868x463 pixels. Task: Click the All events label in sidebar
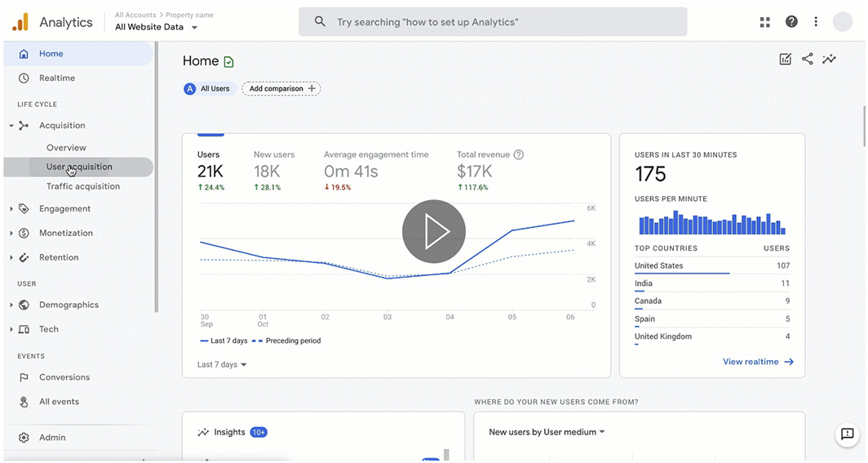60,402
